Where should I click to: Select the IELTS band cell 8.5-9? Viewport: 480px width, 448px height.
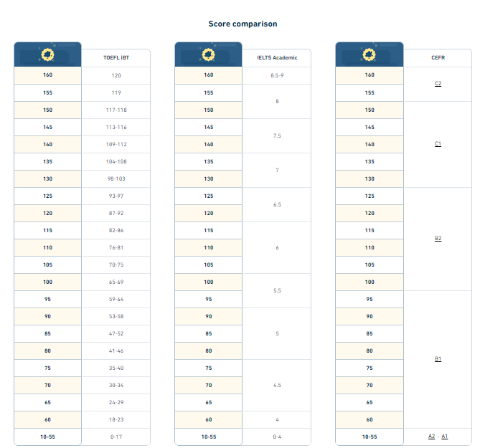click(277, 75)
